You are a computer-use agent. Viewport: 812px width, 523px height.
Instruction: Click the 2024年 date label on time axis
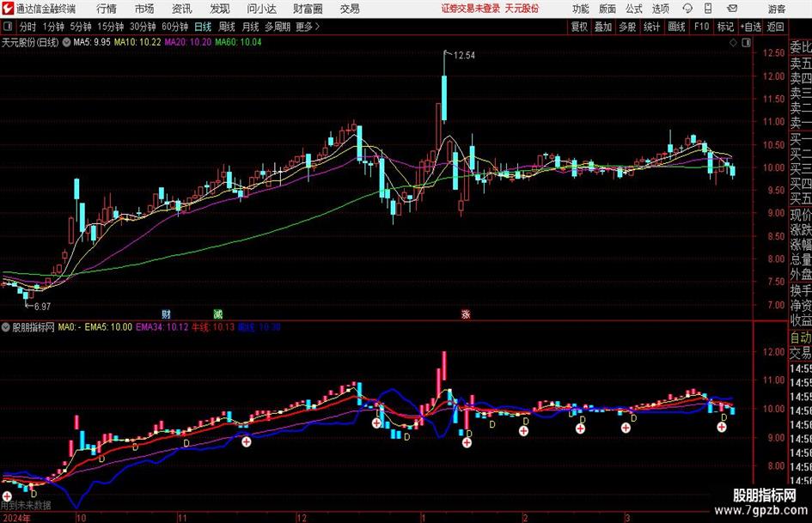(x=16, y=518)
